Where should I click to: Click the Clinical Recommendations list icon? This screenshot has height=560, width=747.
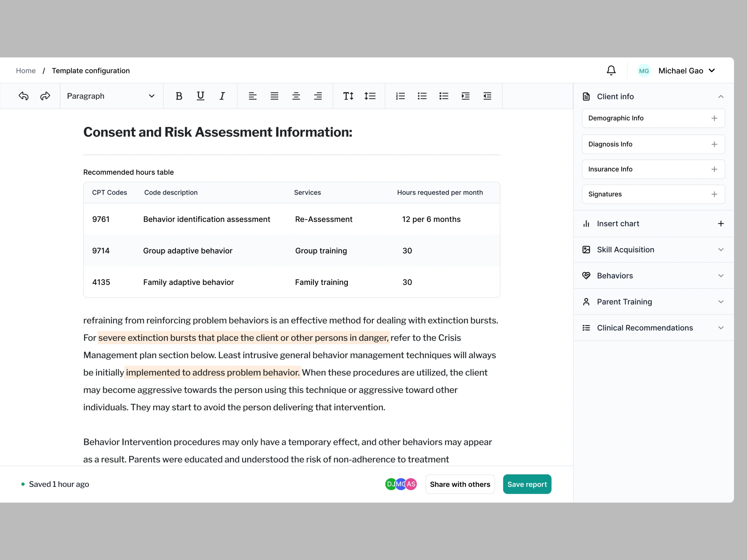click(x=586, y=328)
